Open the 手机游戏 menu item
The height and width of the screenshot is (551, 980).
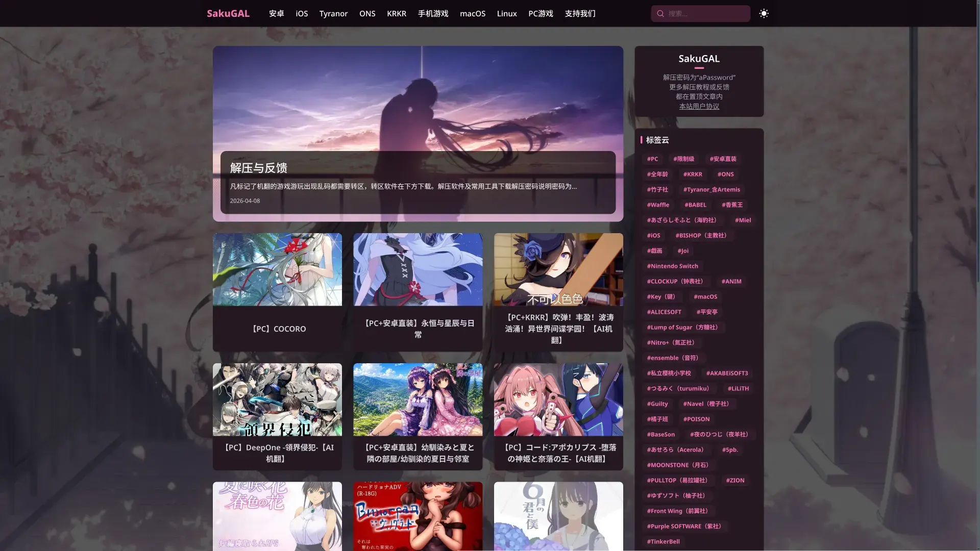433,14
